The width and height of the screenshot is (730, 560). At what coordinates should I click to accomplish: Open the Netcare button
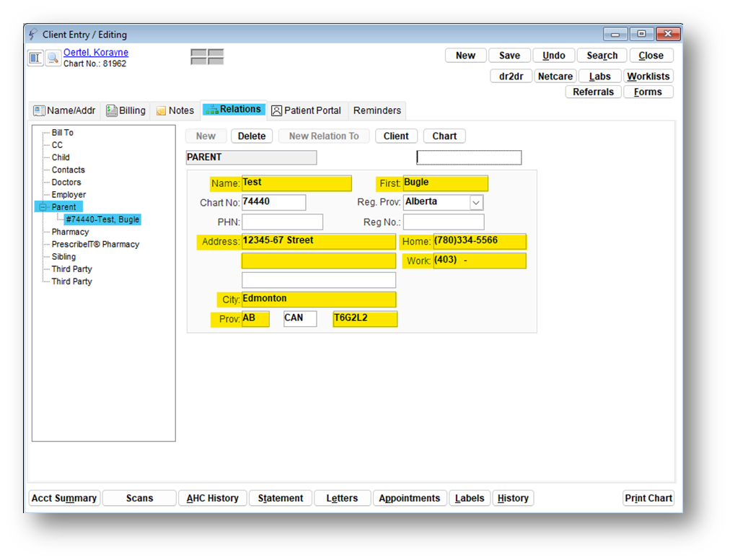click(x=555, y=76)
